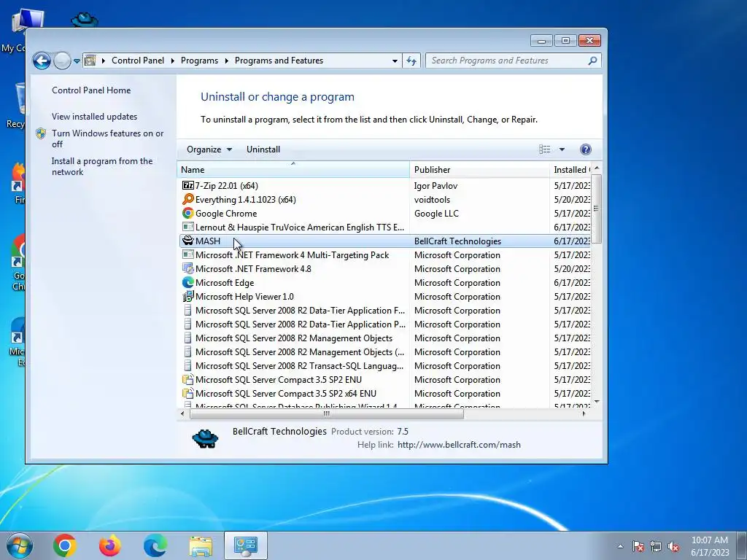747x560 pixels.
Task: Click the Control Panel icon in address bar
Action: [90, 61]
